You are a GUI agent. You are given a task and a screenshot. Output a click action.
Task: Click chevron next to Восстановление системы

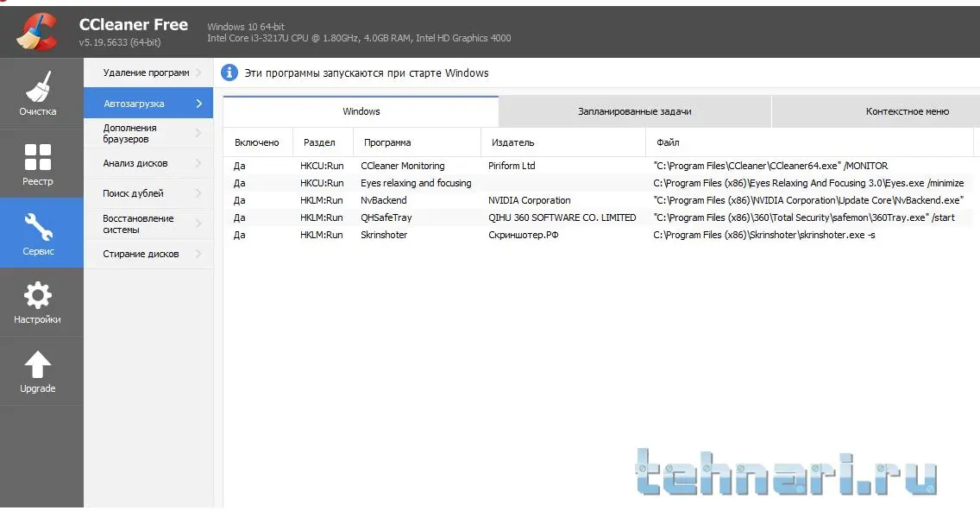198,224
